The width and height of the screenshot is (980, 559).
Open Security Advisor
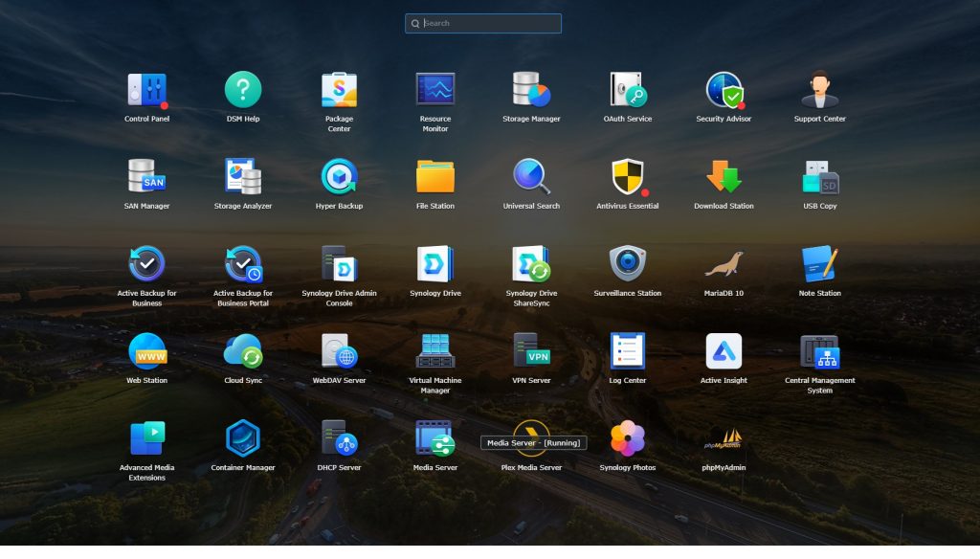[x=724, y=89]
